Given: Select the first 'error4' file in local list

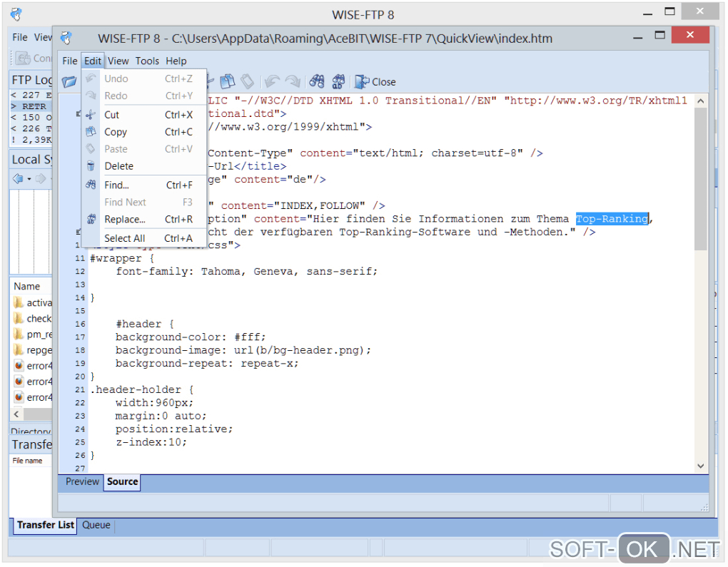Looking at the screenshot, I should [x=34, y=366].
